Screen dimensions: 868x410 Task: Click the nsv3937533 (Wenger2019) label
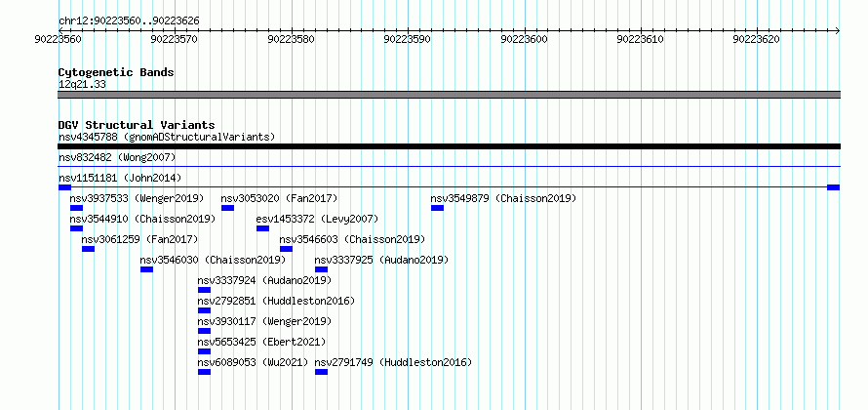tap(137, 198)
